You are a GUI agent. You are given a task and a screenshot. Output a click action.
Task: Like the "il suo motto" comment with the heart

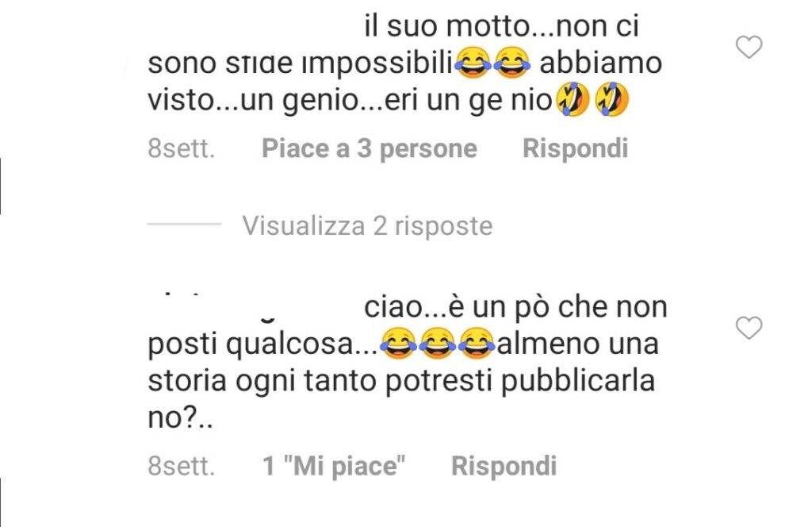click(749, 47)
